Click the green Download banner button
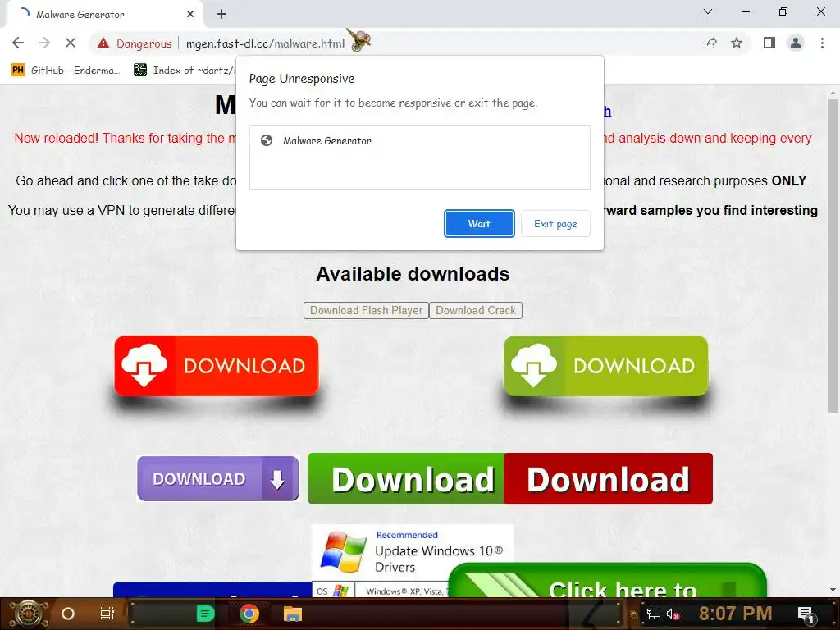The image size is (840, 630). (406, 478)
